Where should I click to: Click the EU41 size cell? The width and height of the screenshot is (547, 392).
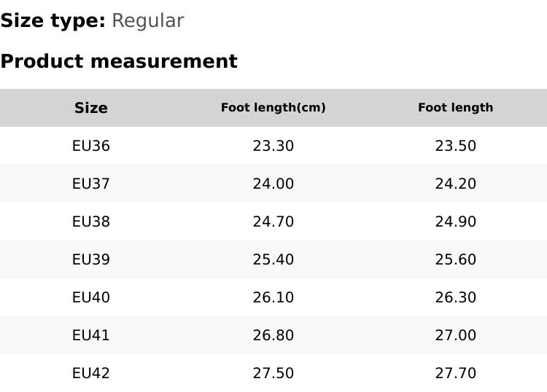pos(91,335)
